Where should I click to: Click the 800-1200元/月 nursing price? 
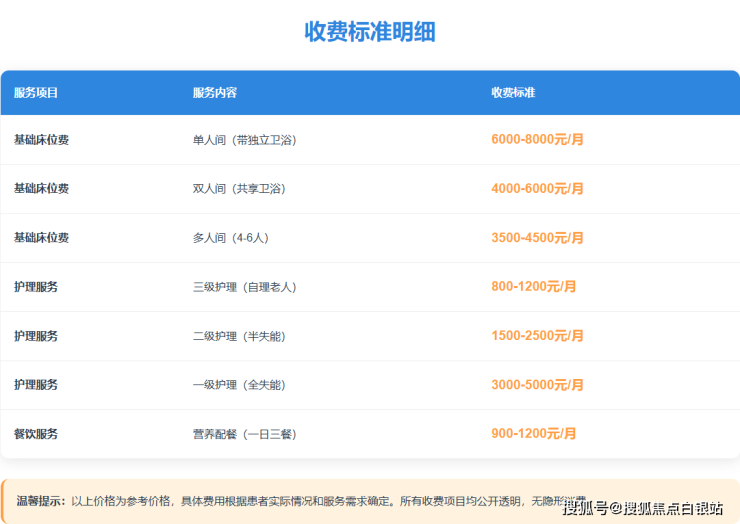(x=534, y=287)
